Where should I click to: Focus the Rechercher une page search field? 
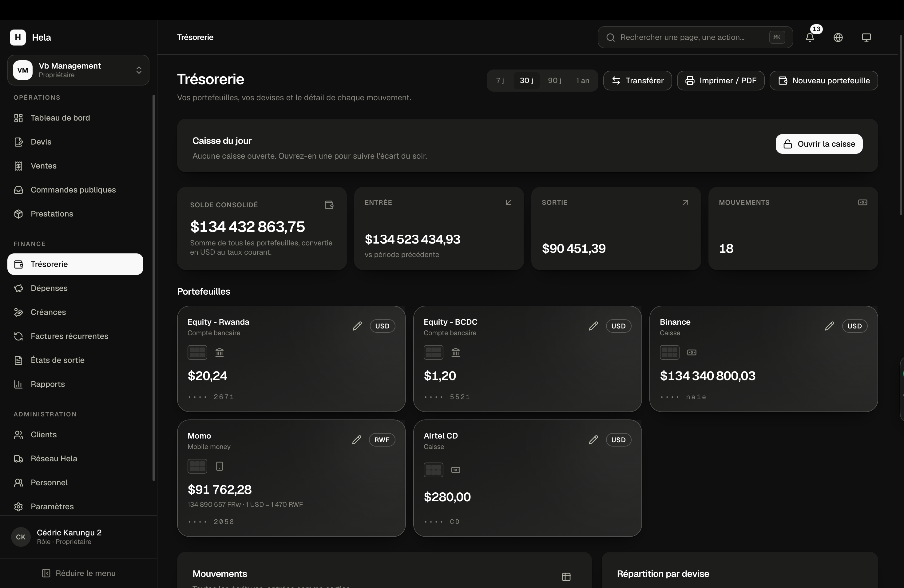(x=695, y=37)
